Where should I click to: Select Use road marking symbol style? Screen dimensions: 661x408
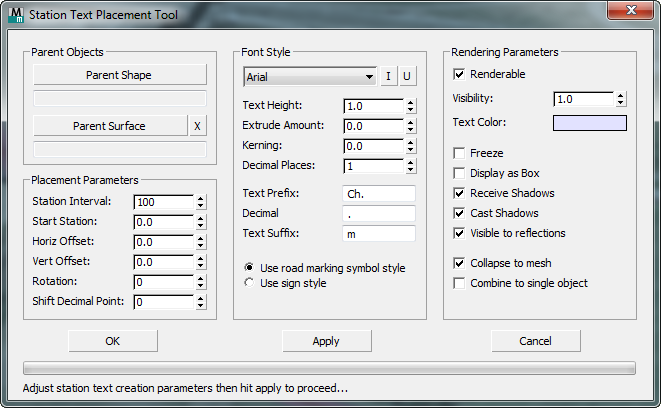(250, 268)
